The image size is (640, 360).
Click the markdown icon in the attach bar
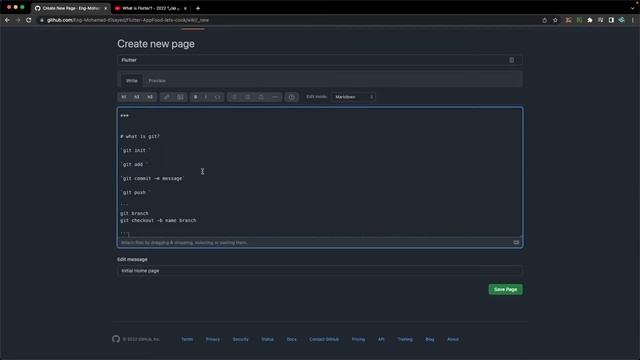516,242
